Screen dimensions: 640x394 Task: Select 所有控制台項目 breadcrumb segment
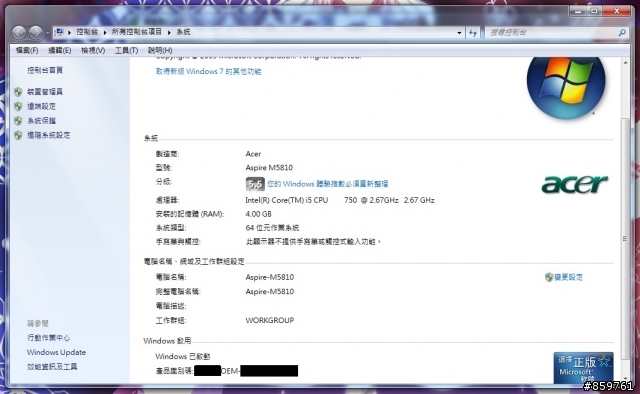[137, 32]
